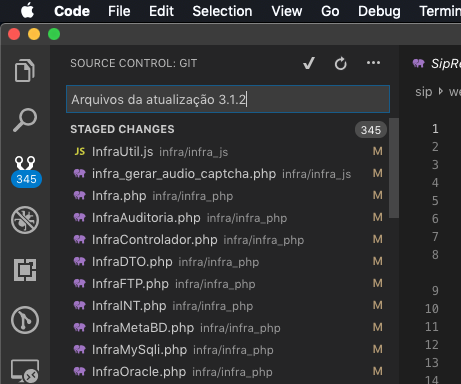The image size is (461, 384).
Task: Click PHP icon next to InfraMySqli.php
Action: [x=80, y=349]
